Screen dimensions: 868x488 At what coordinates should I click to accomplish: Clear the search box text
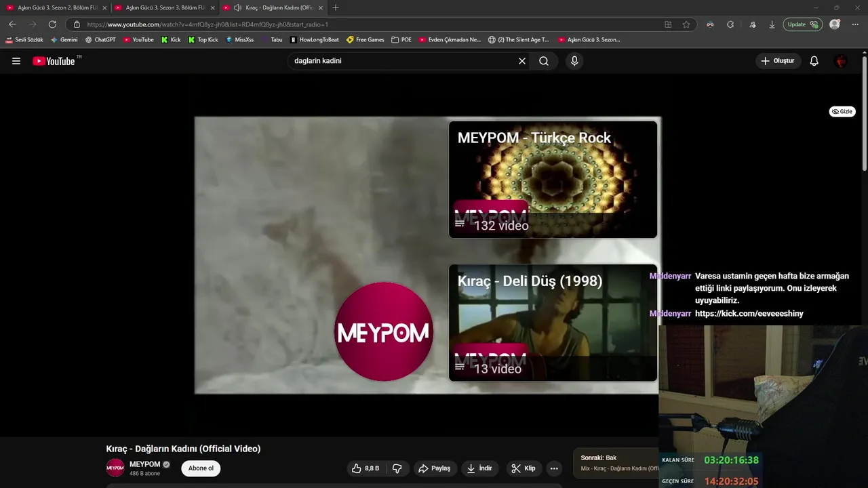(x=522, y=61)
